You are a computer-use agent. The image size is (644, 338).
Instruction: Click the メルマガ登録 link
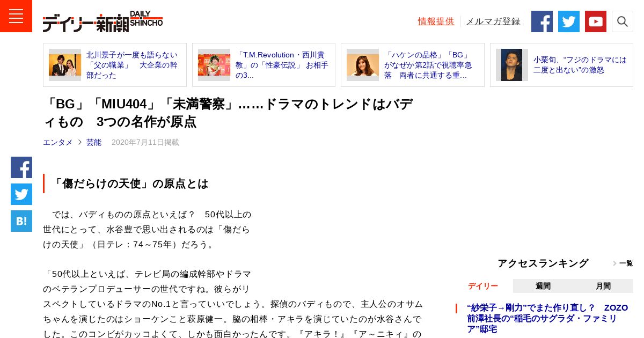tap(493, 21)
